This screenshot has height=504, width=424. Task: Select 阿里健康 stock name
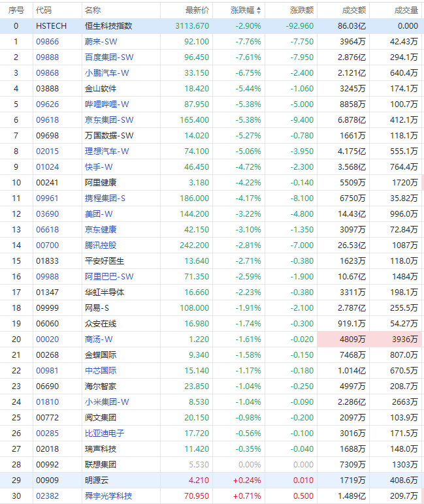click(x=101, y=183)
